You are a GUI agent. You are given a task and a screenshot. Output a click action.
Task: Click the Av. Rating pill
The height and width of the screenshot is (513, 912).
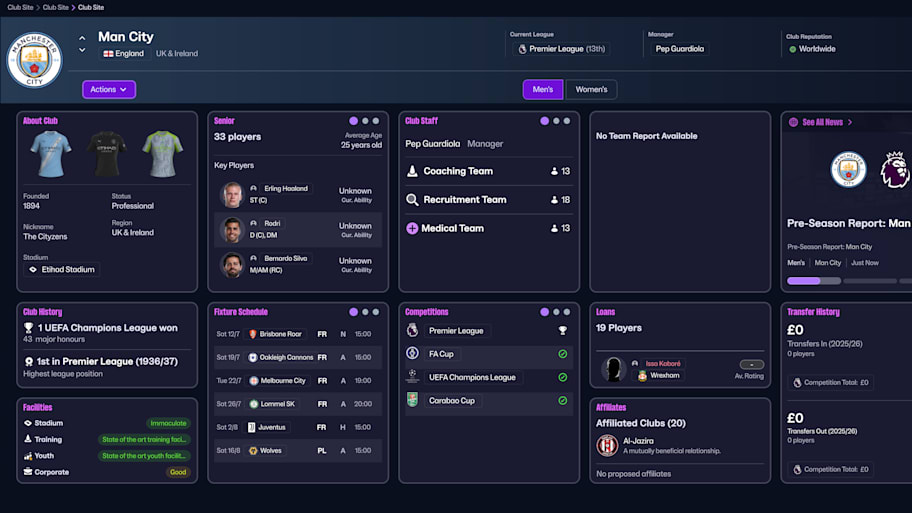(751, 365)
